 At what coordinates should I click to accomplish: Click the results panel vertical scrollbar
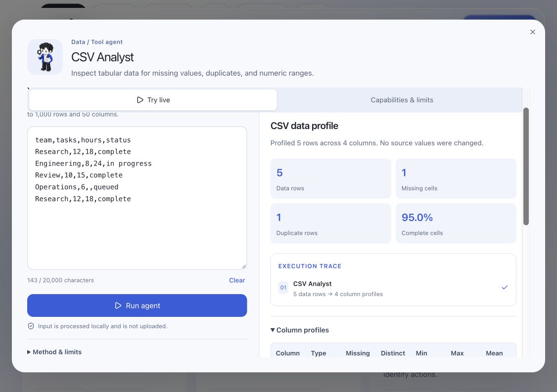click(x=526, y=166)
